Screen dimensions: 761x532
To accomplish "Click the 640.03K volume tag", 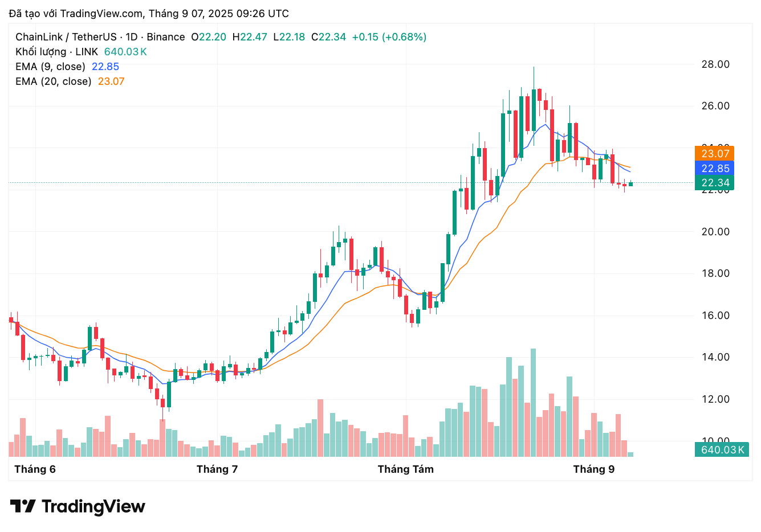I will coord(722,449).
